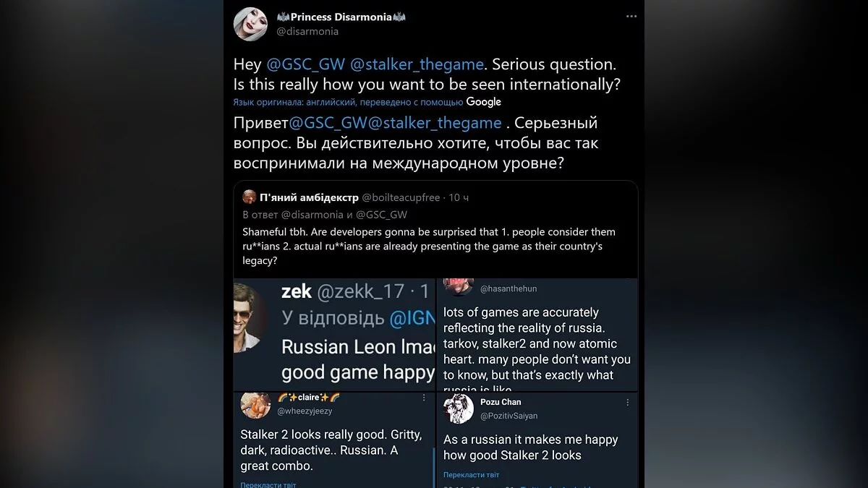Image resolution: width=868 pixels, height=488 pixels.
Task: Click "Перекласти твіт" under claire's tweet
Action: coord(268,484)
